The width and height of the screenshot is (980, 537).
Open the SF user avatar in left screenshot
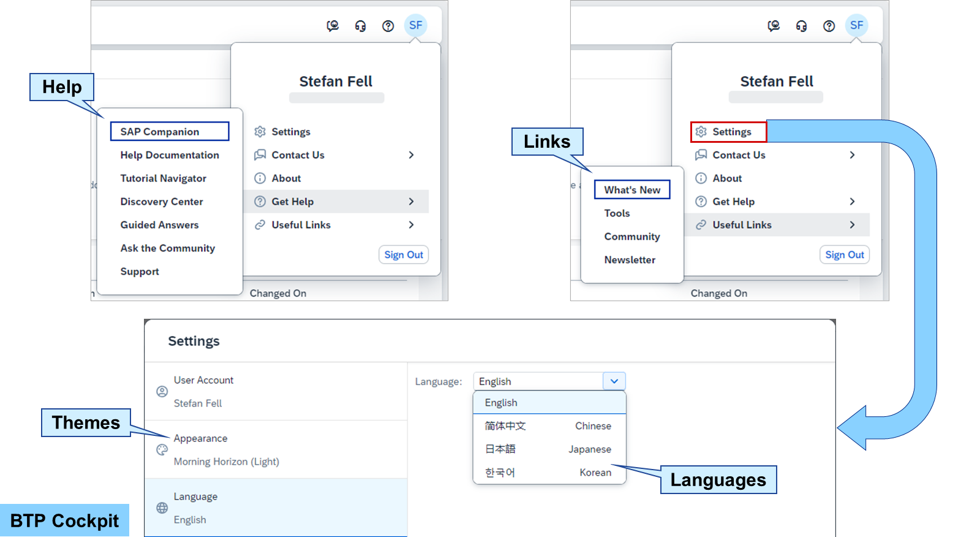[x=416, y=25]
